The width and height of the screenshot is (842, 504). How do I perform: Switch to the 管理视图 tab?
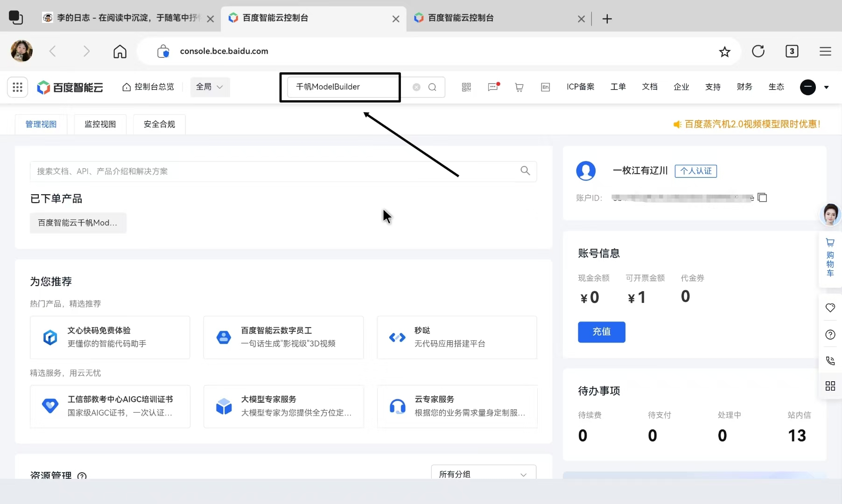point(41,124)
